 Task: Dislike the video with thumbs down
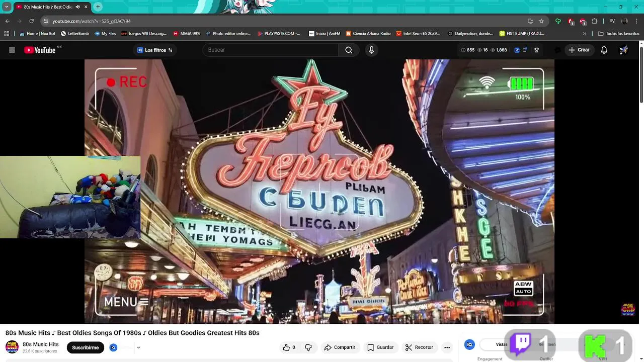308,347
